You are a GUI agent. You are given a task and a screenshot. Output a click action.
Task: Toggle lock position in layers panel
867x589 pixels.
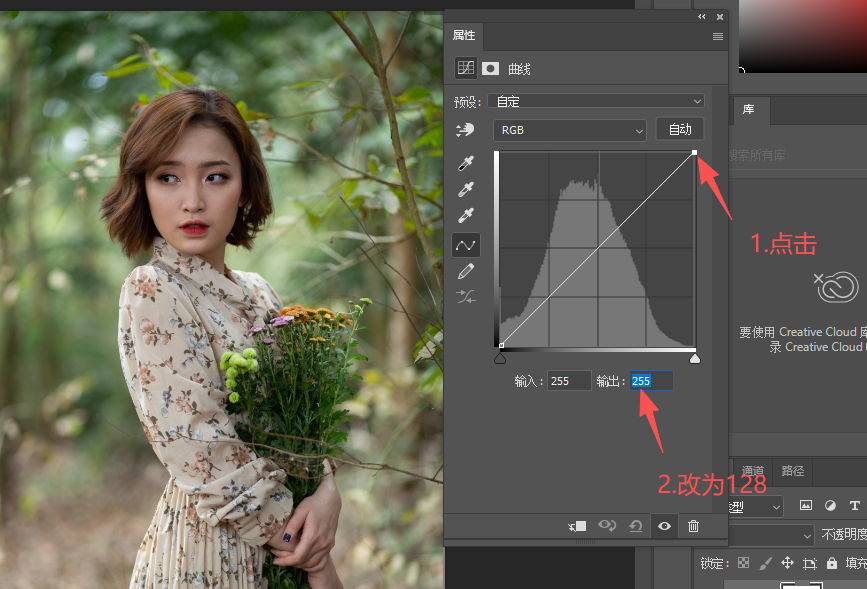click(x=787, y=563)
